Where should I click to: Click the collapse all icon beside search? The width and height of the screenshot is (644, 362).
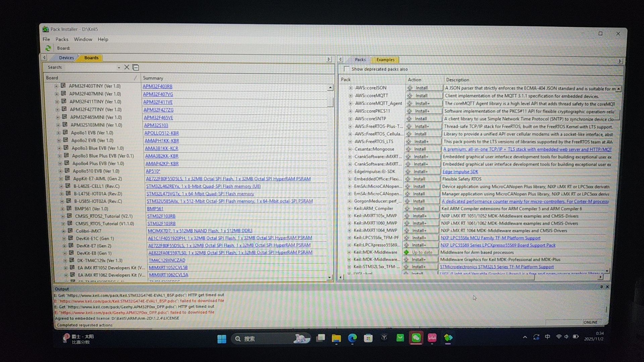[136, 67]
